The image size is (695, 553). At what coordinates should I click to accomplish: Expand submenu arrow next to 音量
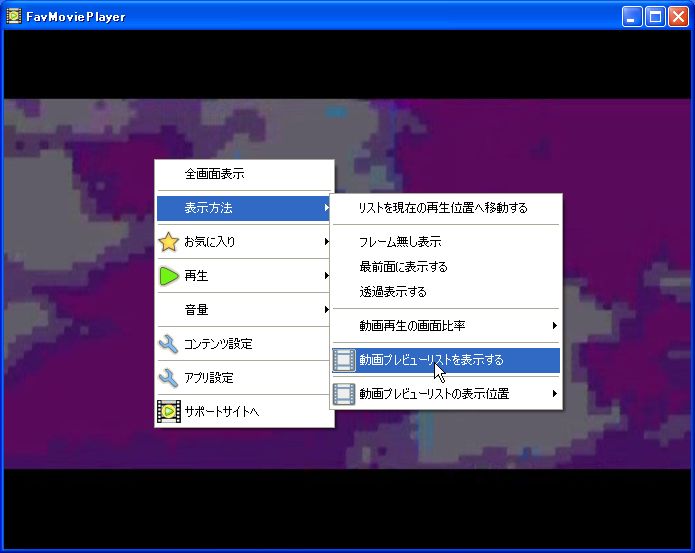[327, 310]
